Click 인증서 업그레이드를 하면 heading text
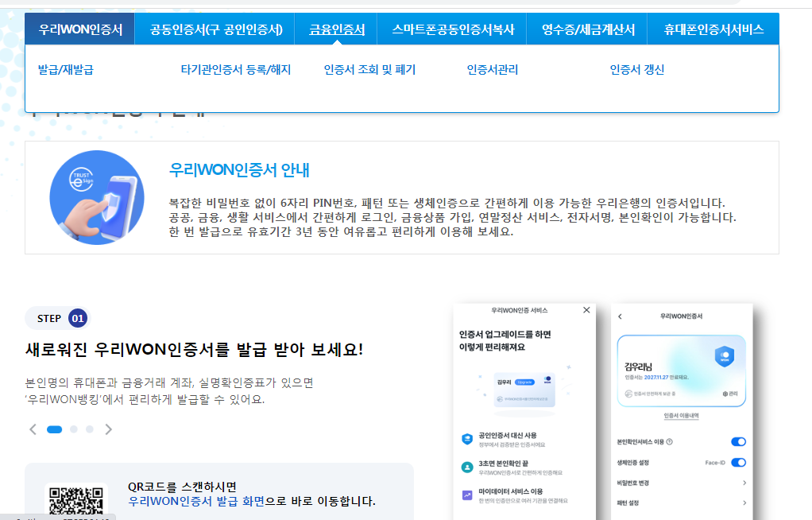This screenshot has height=520, width=812. (505, 335)
